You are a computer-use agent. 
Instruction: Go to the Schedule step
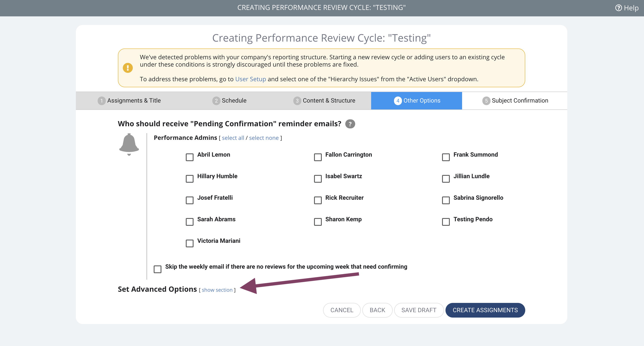[x=229, y=101]
